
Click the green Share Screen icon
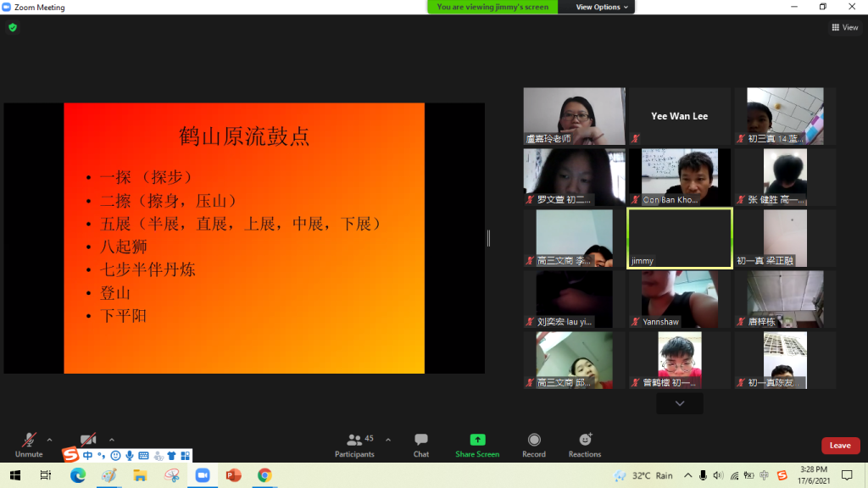(x=477, y=441)
